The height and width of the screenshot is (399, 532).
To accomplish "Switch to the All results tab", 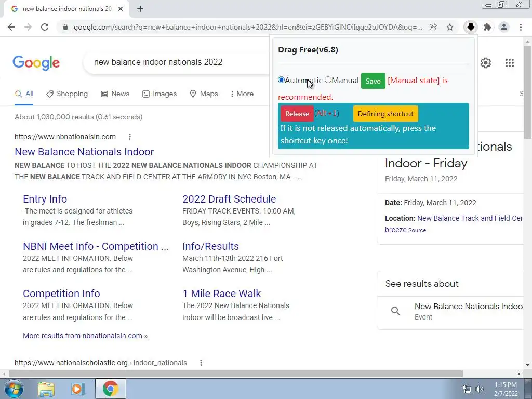I will coord(24,94).
